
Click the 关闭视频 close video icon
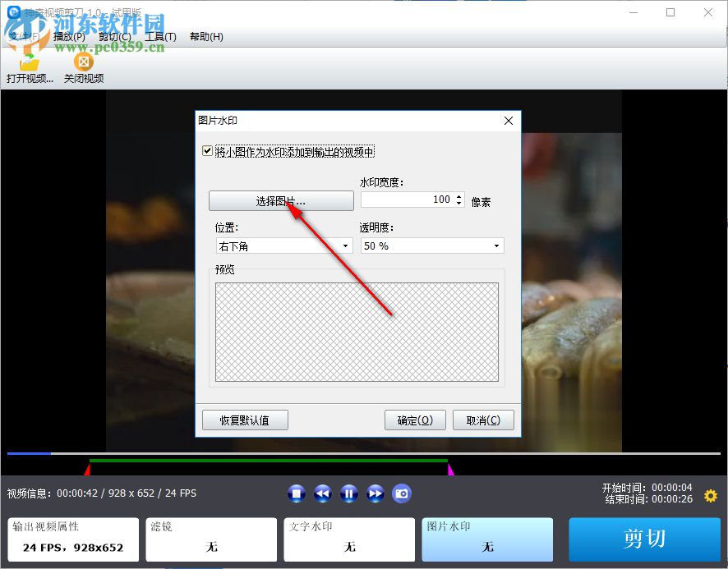(x=84, y=62)
